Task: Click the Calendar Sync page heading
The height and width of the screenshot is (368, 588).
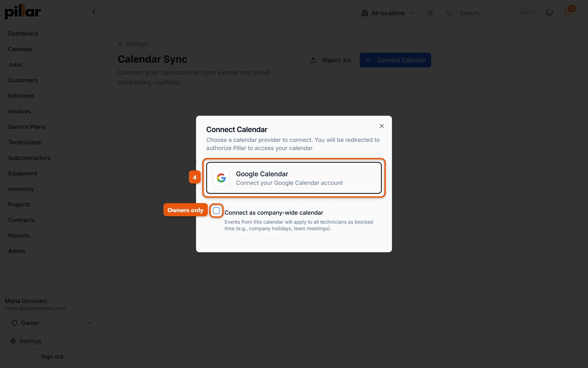Action: pos(152,59)
